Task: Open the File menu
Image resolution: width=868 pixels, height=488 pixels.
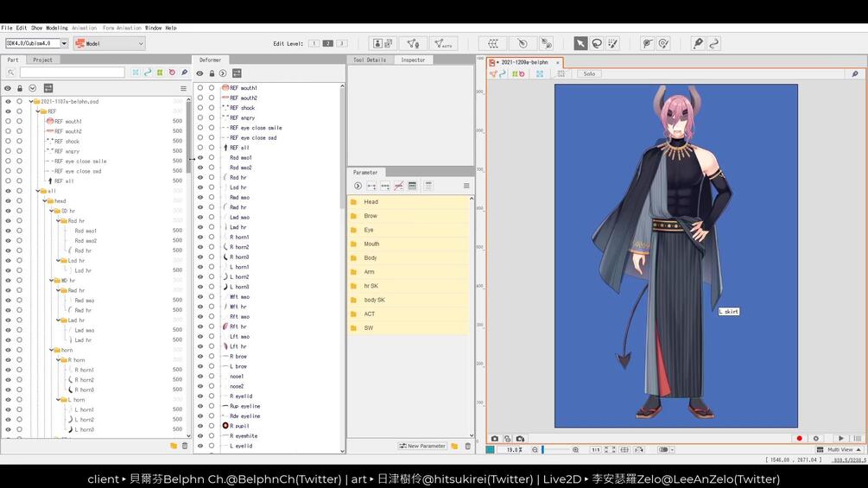Action: [x=7, y=28]
